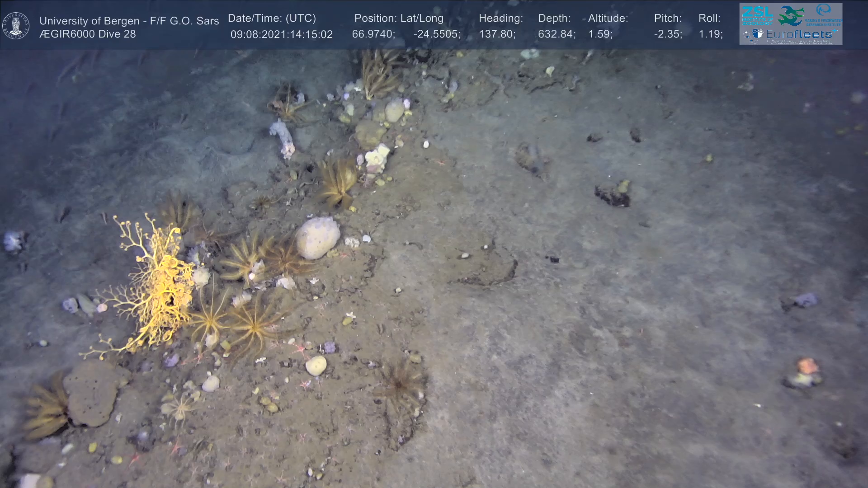
Task: Click the Pitch value -2.35
Action: point(668,34)
